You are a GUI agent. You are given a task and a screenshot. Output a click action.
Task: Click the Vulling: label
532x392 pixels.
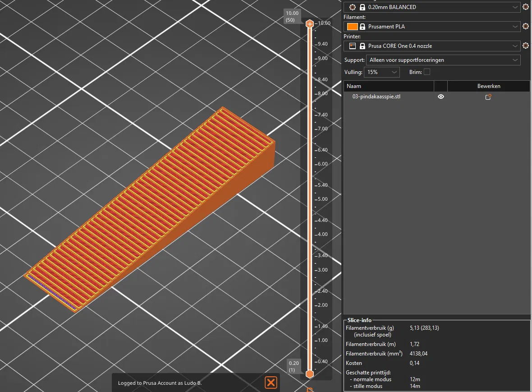click(353, 72)
